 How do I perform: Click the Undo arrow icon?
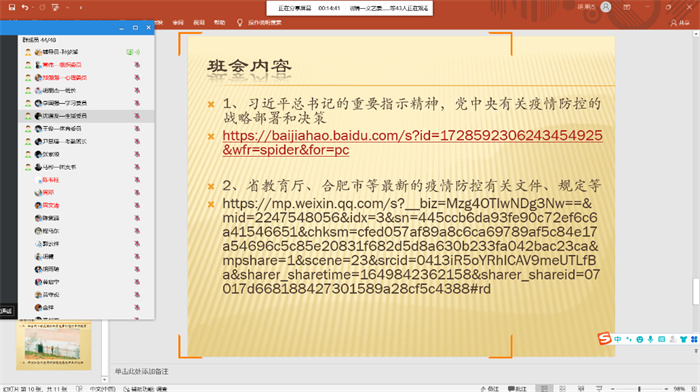pyautogui.click(x=25, y=7)
